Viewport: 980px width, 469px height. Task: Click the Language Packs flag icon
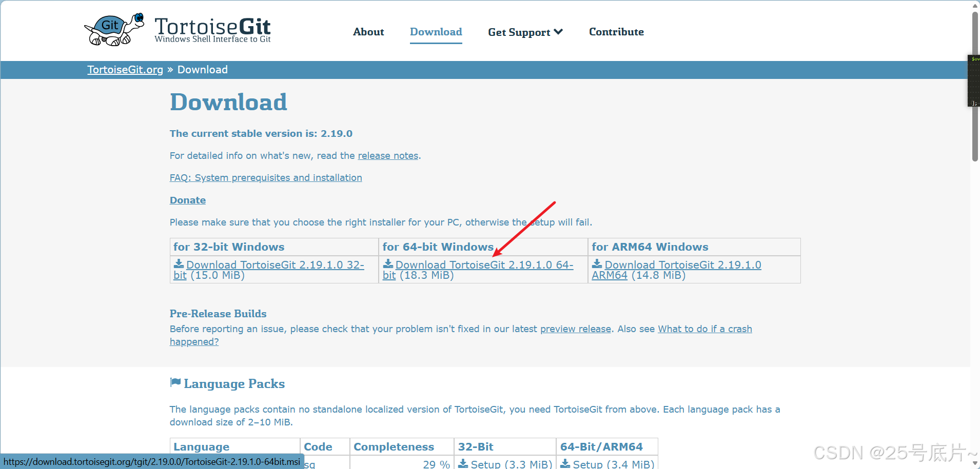click(x=175, y=382)
